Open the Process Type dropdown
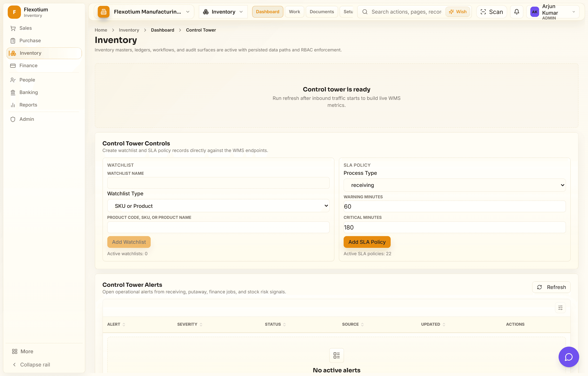The image size is (588, 376). (x=455, y=185)
